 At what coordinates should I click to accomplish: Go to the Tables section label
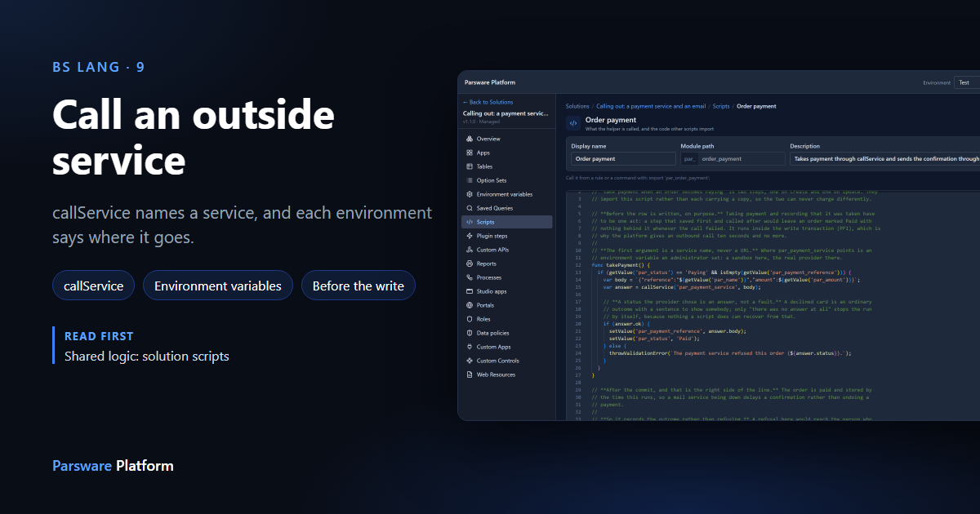click(485, 166)
